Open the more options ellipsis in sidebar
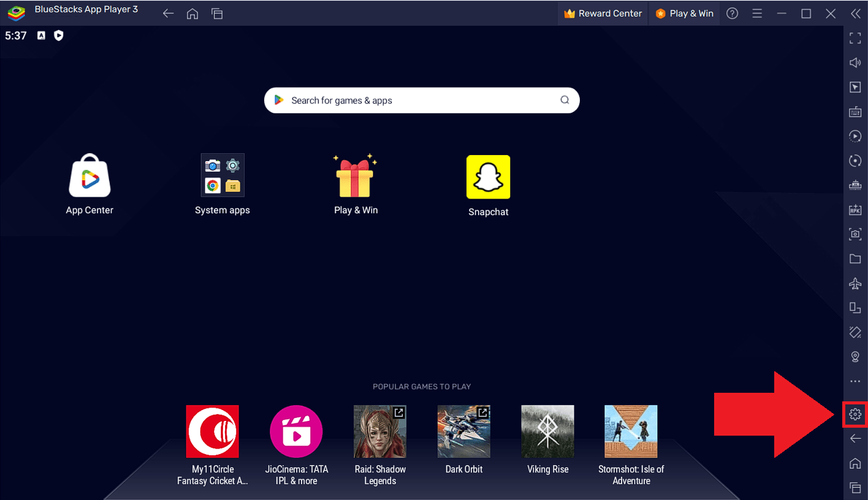The image size is (868, 500). 855,381
